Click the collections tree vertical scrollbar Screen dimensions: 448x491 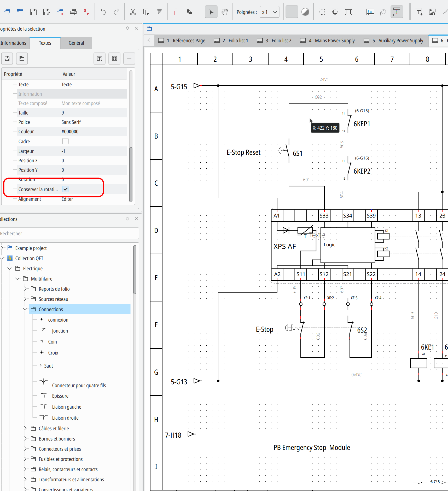click(135, 270)
